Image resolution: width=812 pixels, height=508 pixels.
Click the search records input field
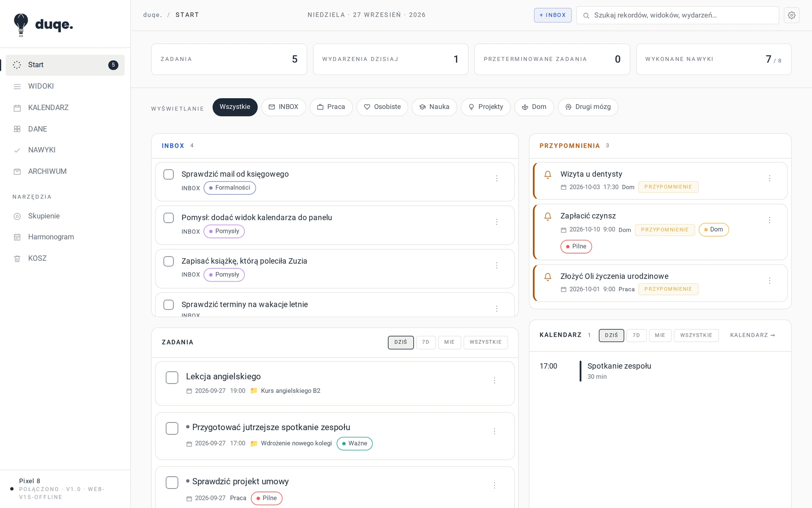pyautogui.click(x=678, y=15)
